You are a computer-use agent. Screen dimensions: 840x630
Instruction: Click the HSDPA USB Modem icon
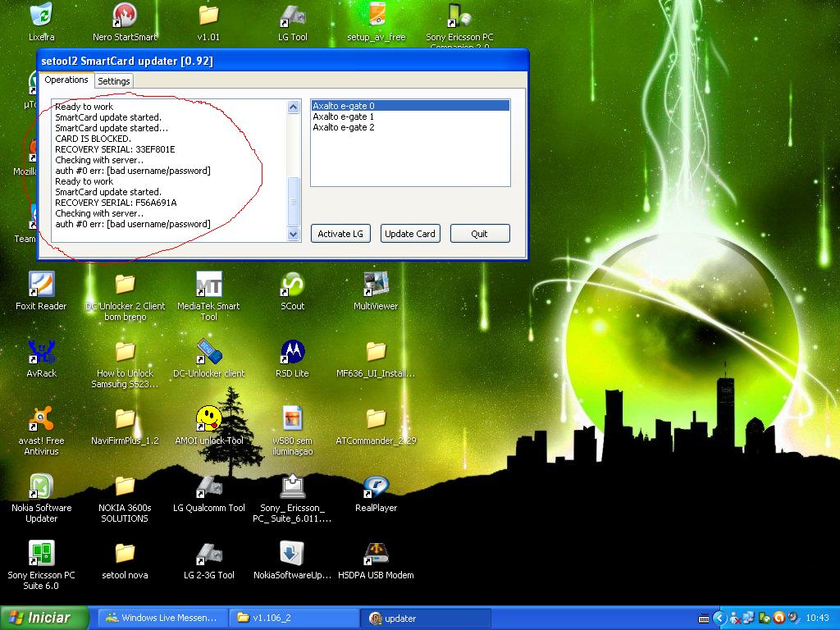point(376,553)
